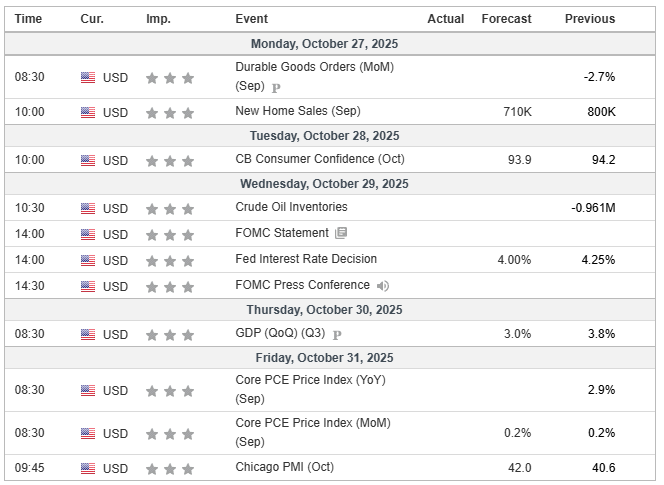
Task: Click the US flag in New Home Sales row
Action: (88, 112)
